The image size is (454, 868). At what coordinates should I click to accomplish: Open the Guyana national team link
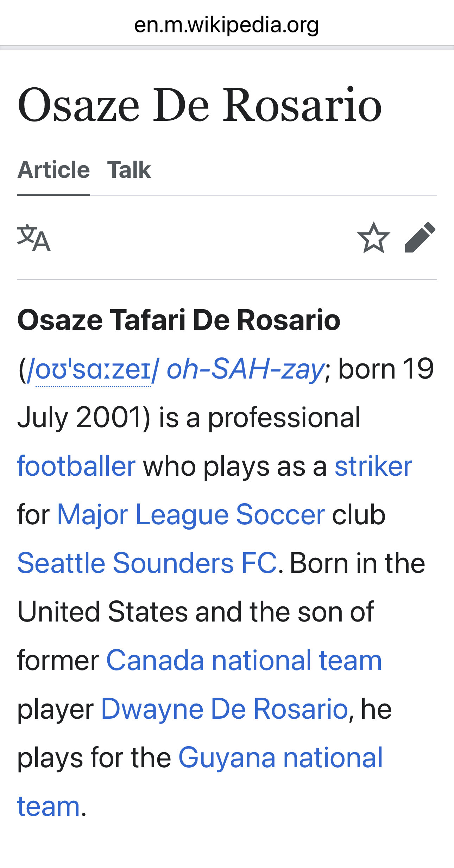pos(280,757)
